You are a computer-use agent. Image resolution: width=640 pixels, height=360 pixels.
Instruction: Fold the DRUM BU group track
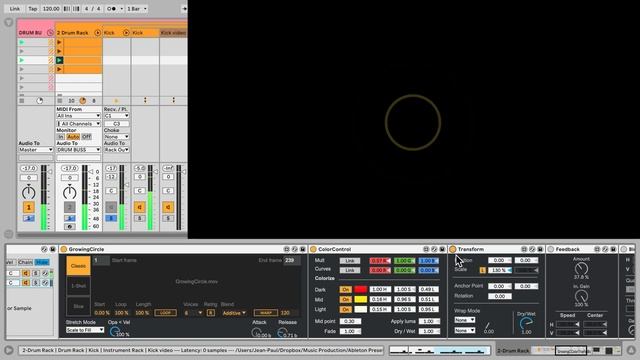(50, 33)
